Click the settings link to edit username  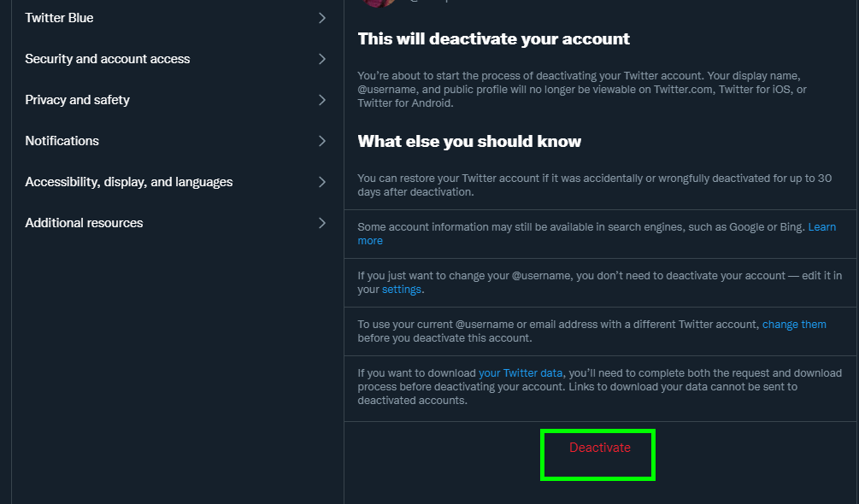[401, 290]
